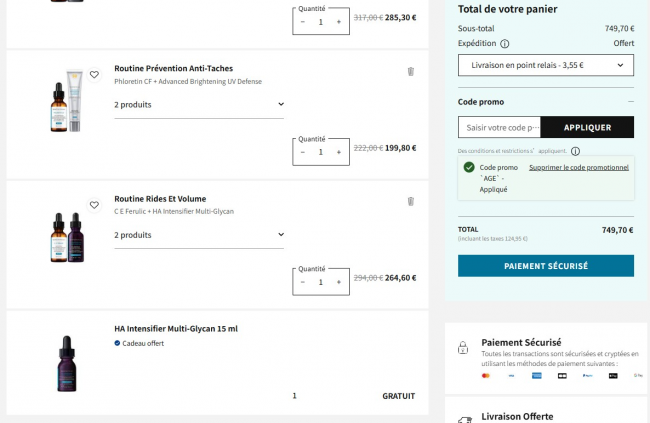This screenshot has height=423, width=650.
Task: Focus the promo code input field
Action: pyautogui.click(x=499, y=127)
